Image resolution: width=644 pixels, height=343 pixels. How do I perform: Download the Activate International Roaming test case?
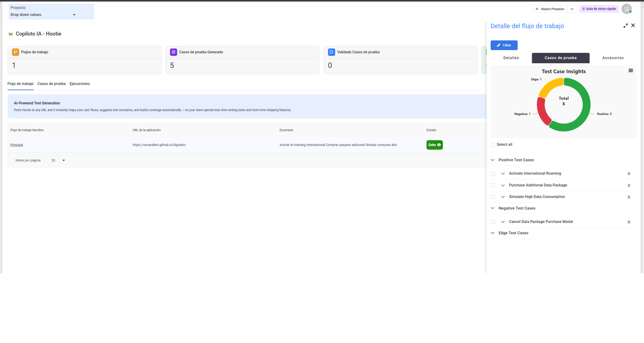click(629, 173)
